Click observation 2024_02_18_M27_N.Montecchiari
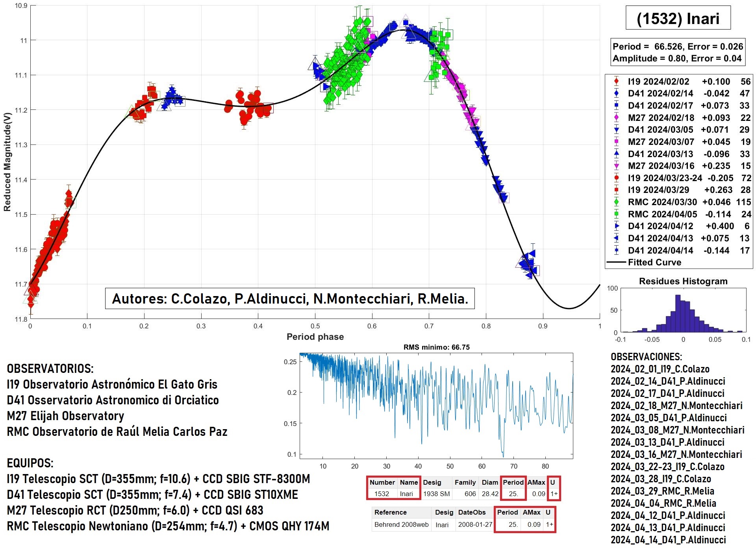The height and width of the screenshot is (552, 756). pyautogui.click(x=676, y=406)
